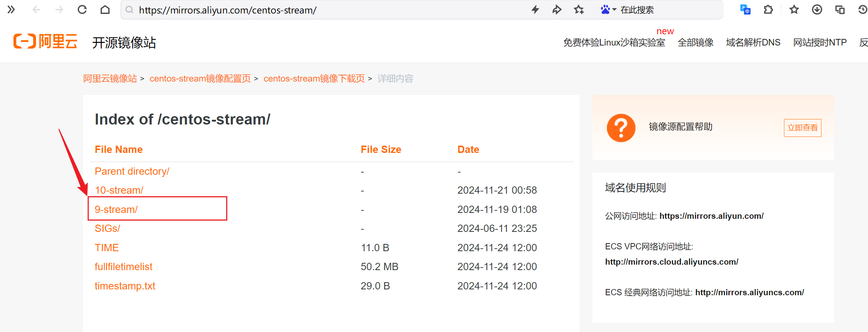Click the 阿里云 logo

[x=45, y=41]
